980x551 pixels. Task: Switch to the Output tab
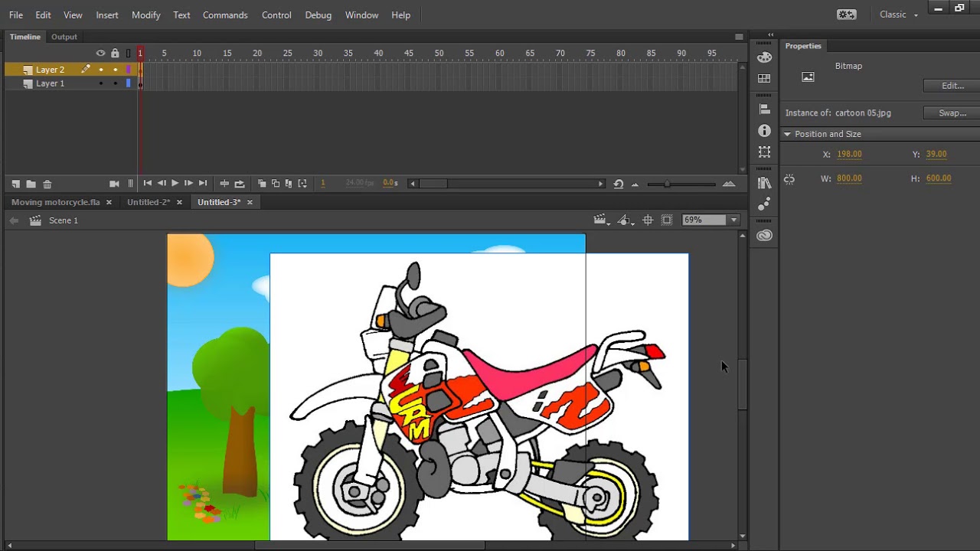pyautogui.click(x=64, y=37)
